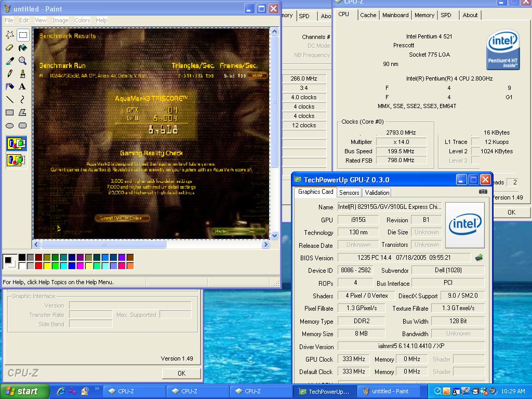Click OK in the bottom-left CPU-Z window
This screenshot has height=399, width=532.
point(181,373)
